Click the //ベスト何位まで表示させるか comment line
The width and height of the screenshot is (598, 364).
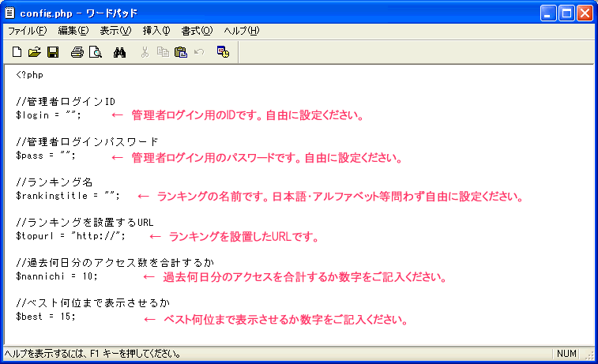(92, 303)
